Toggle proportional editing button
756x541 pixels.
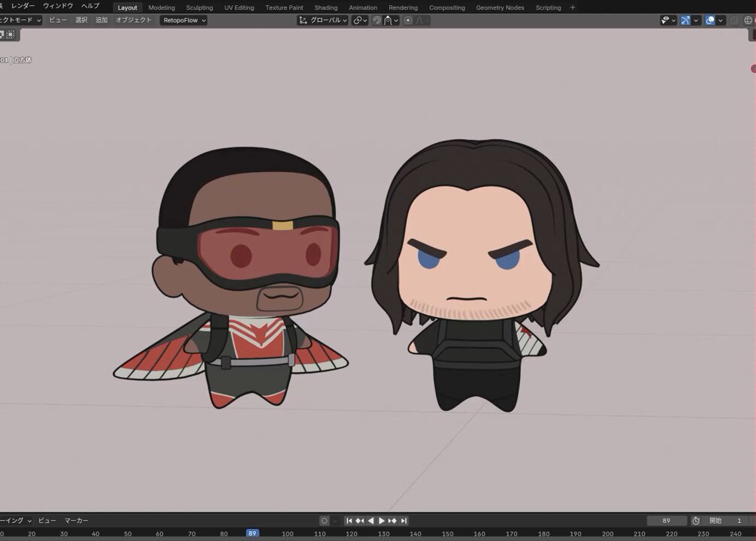[x=408, y=20]
